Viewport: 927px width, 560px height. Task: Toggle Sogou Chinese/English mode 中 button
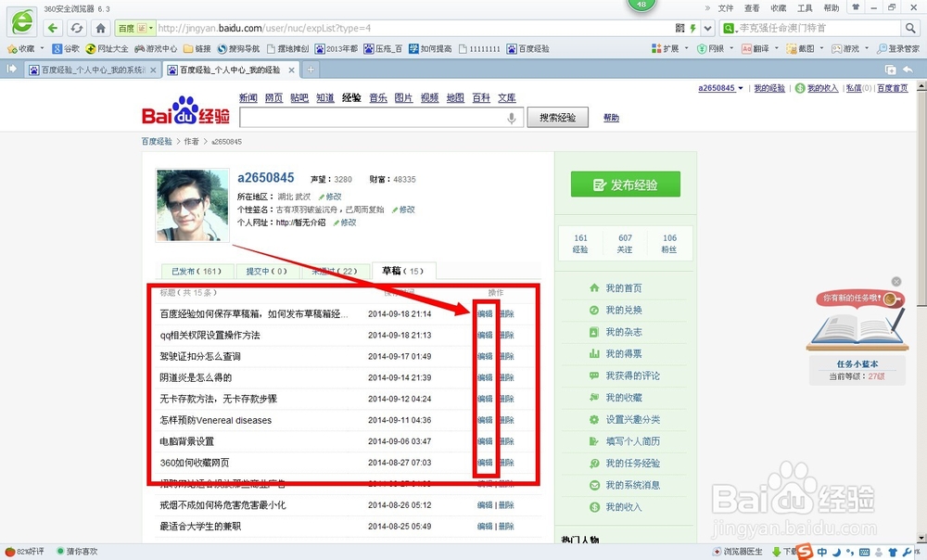tap(822, 553)
